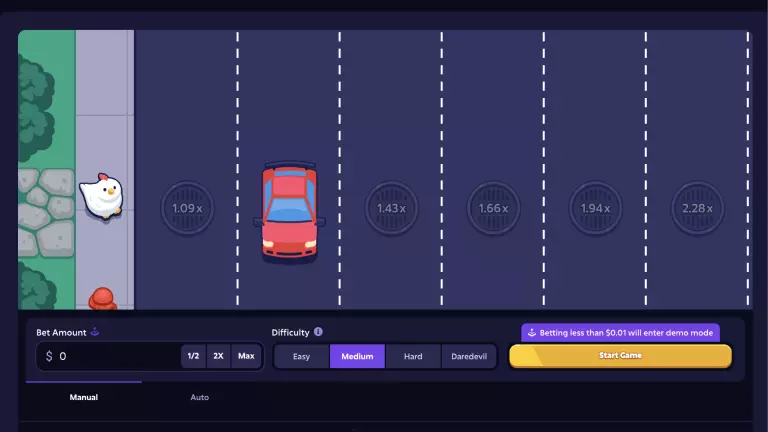Click the anchor icon beside Bet Amount
This screenshot has width=768, height=432.
click(x=95, y=332)
